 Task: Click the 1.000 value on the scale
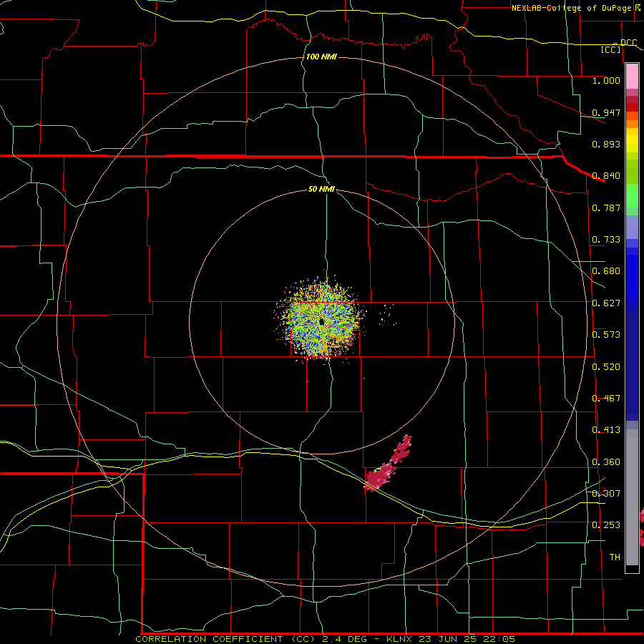click(x=606, y=80)
